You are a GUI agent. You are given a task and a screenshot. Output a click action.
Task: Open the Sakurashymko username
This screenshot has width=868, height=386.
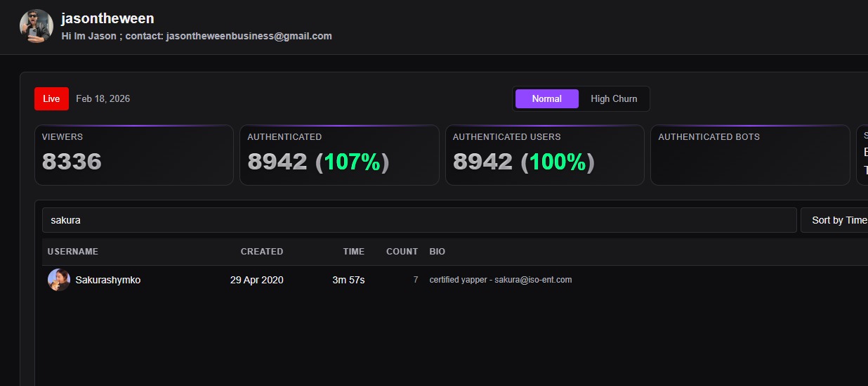click(108, 280)
